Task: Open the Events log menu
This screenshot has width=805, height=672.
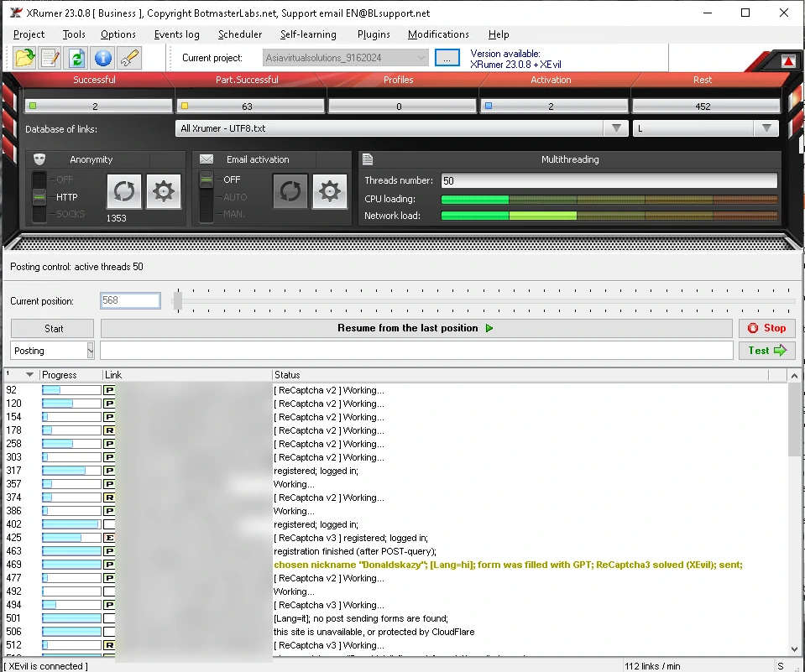Action: coord(176,34)
